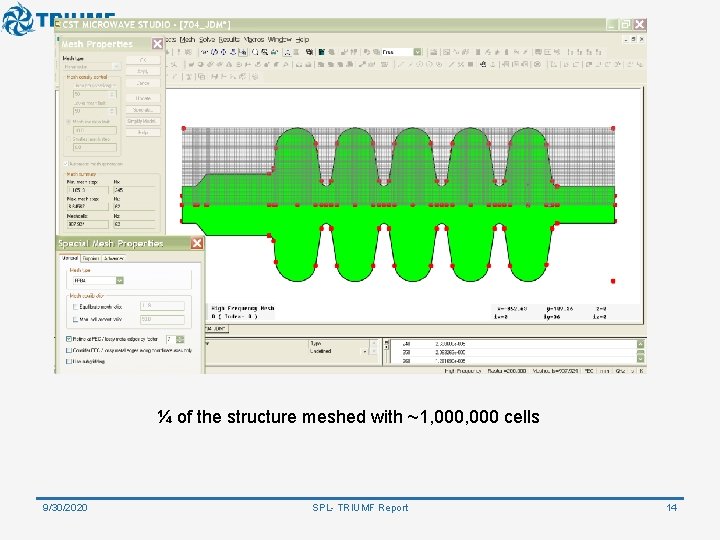This screenshot has height=540, width=720.
Task: Click the magnifier zoom toolbar icon
Action: click(x=255, y=52)
